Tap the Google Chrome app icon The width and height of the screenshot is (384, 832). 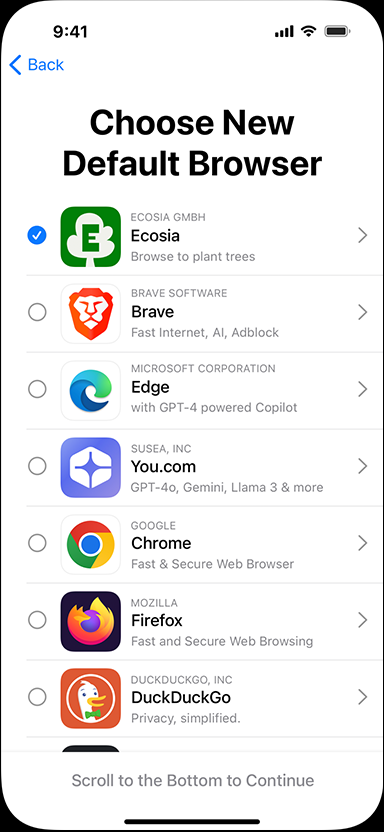pyautogui.click(x=91, y=544)
